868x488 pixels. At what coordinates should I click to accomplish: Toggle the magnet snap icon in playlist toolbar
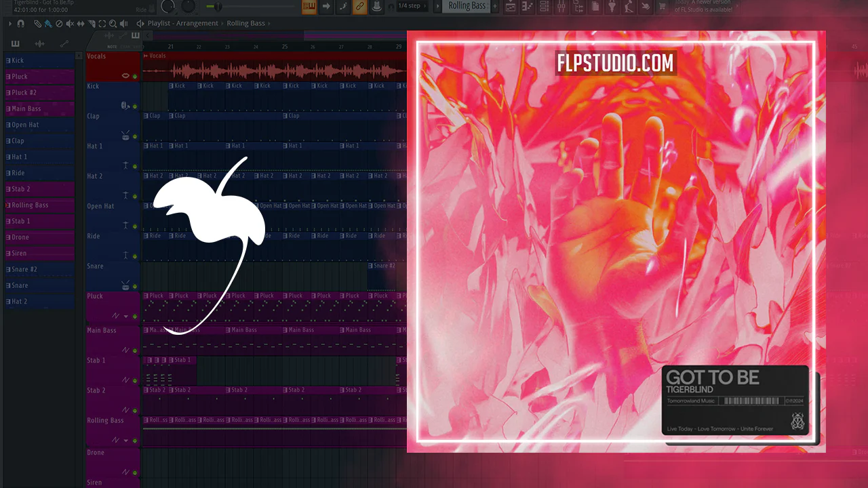(x=21, y=24)
